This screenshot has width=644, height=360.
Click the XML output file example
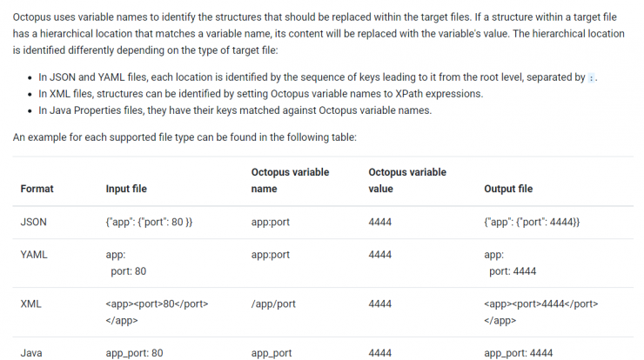[x=541, y=312]
